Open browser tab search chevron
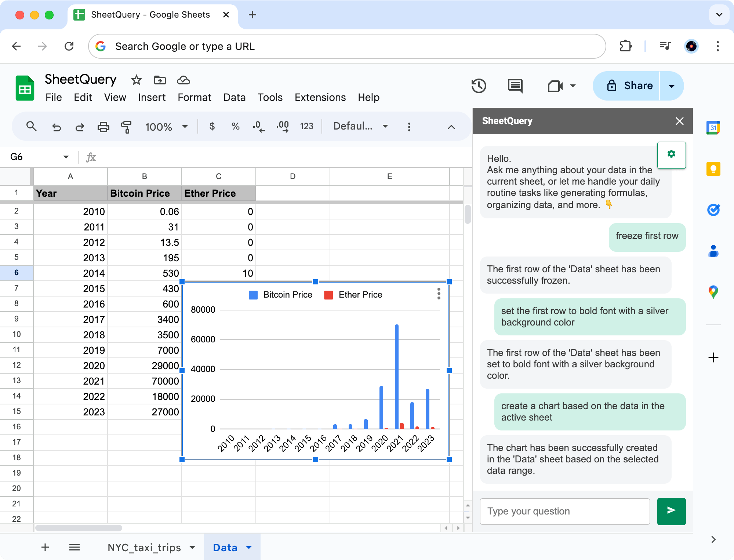The height and width of the screenshot is (560, 734). click(719, 15)
